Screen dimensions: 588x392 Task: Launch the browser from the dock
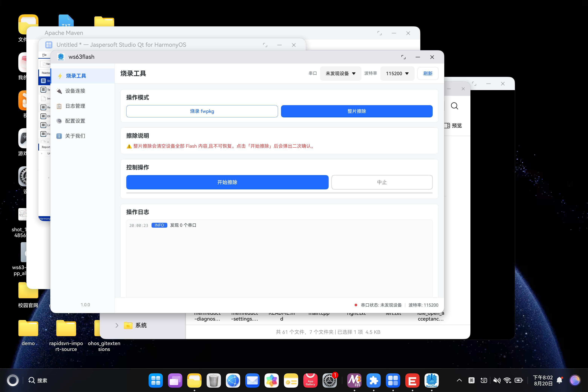(x=233, y=381)
